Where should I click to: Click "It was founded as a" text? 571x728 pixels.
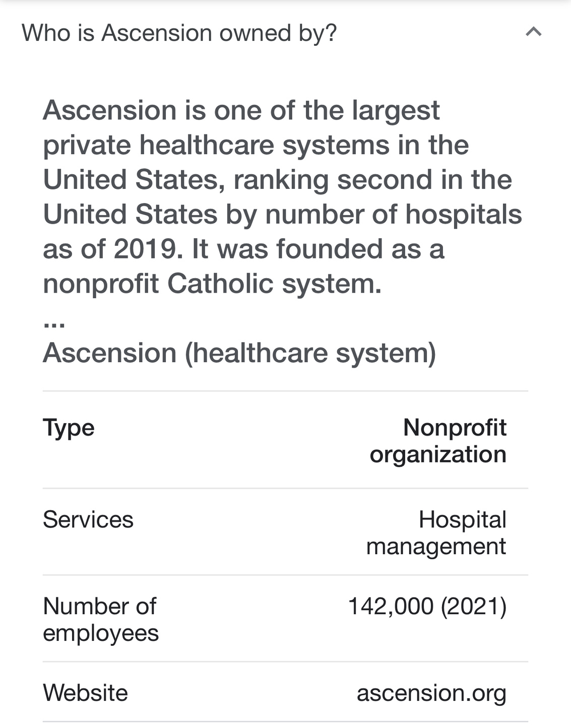318,249
